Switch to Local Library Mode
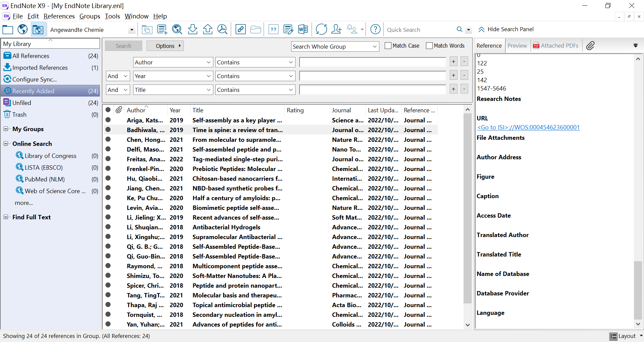Viewport: 644px width, 342px height. click(7, 30)
